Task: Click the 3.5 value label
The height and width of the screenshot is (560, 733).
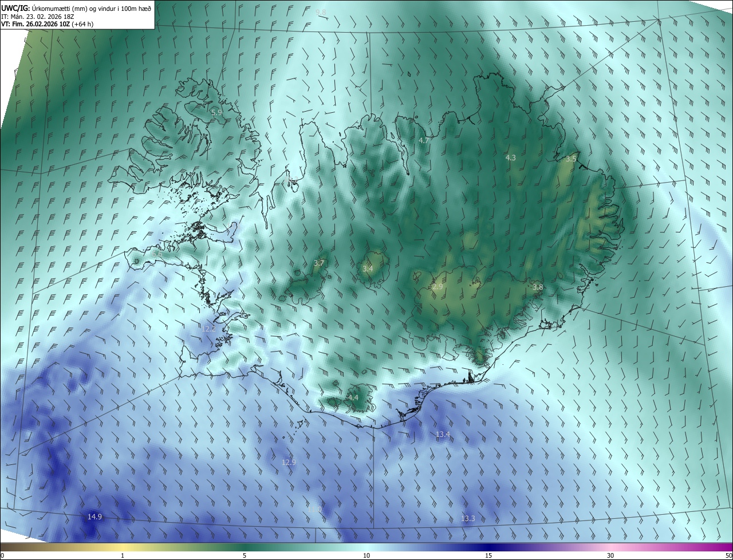Action: [x=571, y=159]
